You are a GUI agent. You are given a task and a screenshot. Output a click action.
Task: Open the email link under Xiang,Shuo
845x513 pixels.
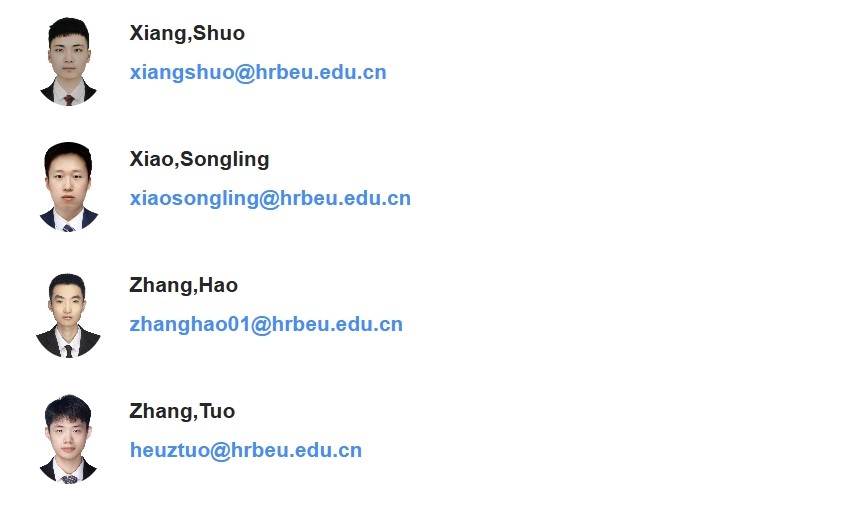258,72
